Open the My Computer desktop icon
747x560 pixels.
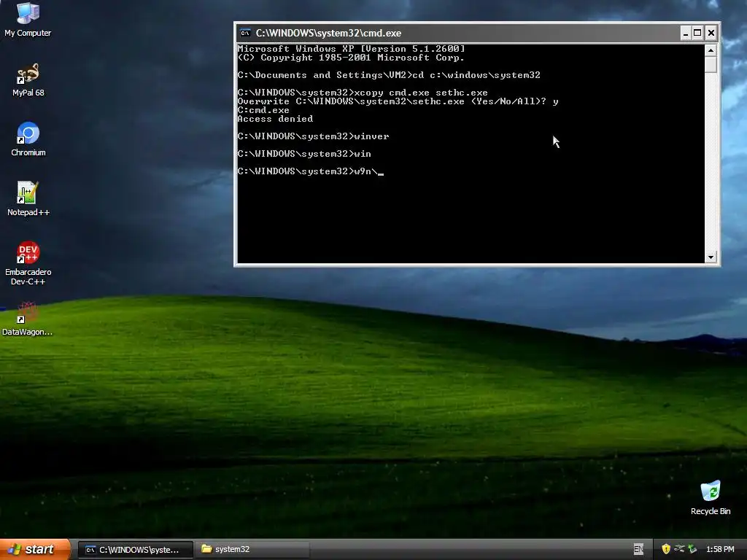[28, 19]
